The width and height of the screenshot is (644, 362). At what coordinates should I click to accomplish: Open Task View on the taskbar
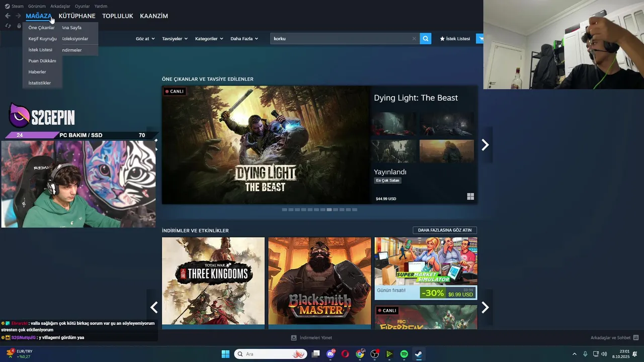coord(316,354)
